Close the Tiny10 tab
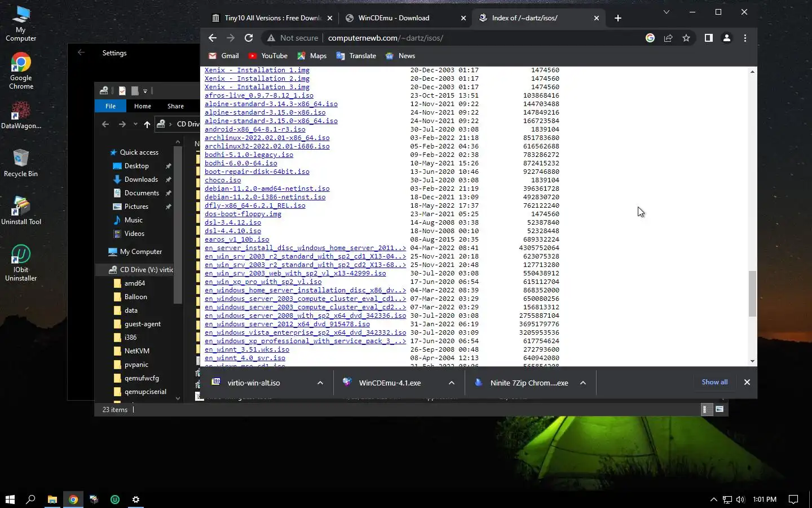The height and width of the screenshot is (508, 812). [330, 18]
